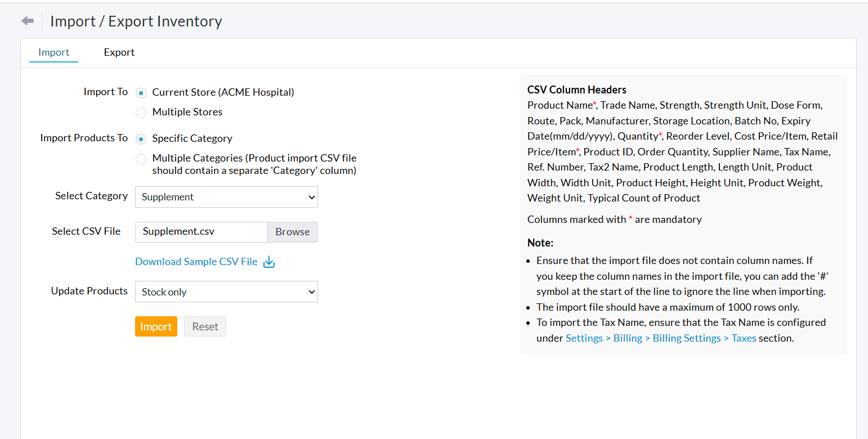Click the Reset button
The width and height of the screenshot is (868, 439).
(x=205, y=326)
